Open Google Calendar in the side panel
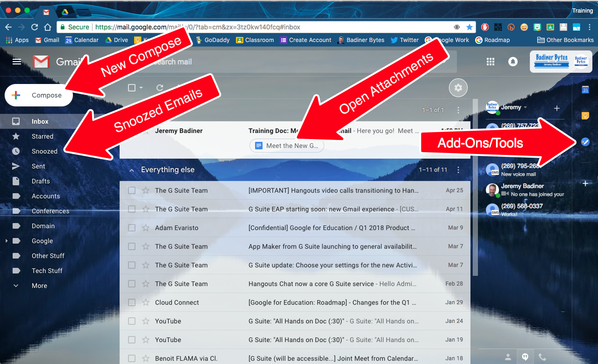Image resolution: width=598 pixels, height=364 pixels. coord(585,90)
